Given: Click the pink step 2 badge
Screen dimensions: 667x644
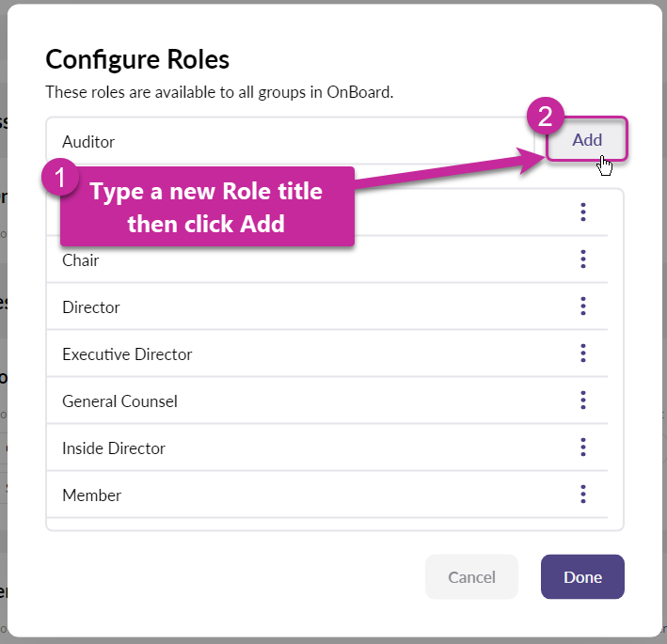Looking at the screenshot, I should (x=545, y=118).
